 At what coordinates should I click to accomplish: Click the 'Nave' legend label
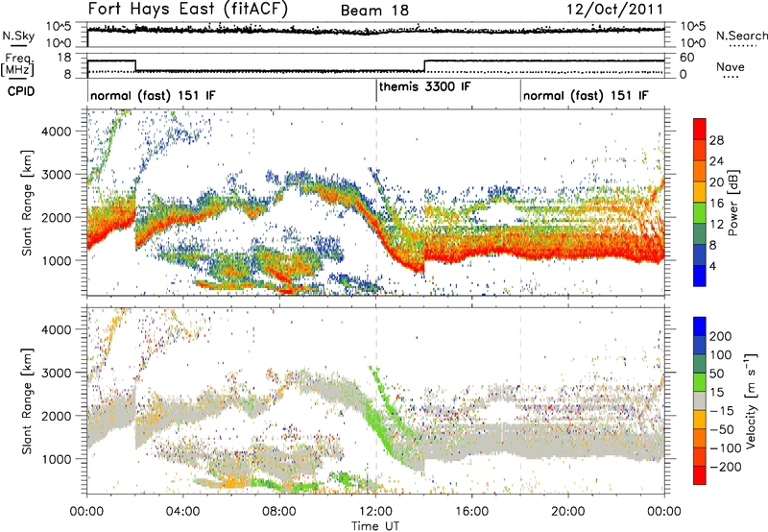point(731,67)
